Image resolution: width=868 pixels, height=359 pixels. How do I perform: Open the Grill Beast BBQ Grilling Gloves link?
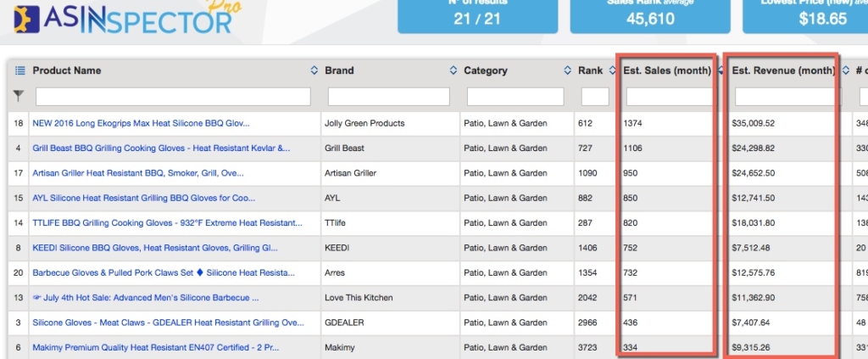pos(161,148)
